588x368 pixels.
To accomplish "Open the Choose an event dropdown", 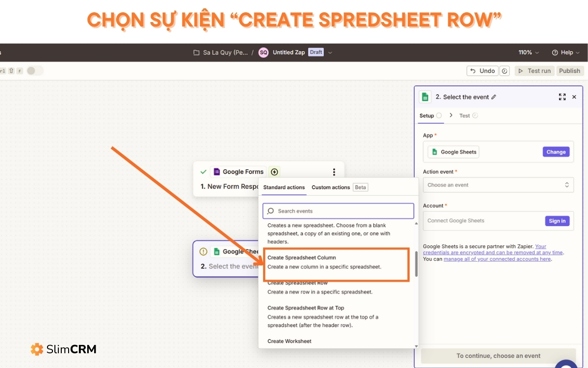I will [x=498, y=185].
